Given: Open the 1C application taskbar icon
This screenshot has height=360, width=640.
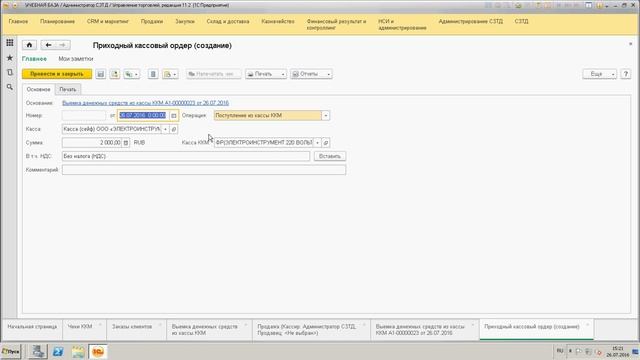Looking at the screenshot, I should [98, 351].
